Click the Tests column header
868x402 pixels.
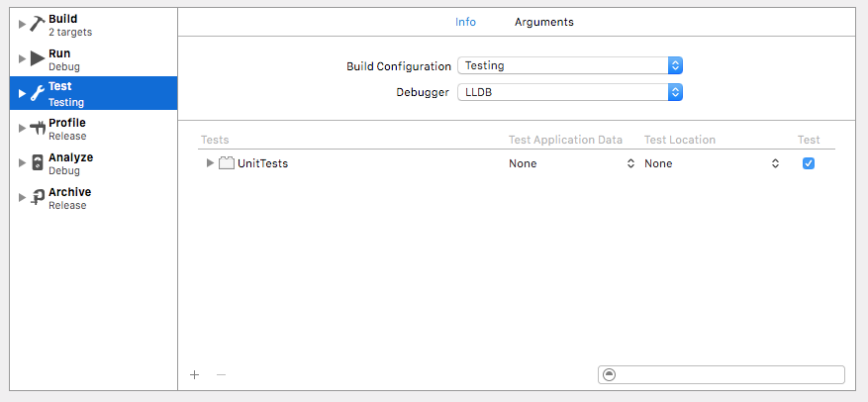pos(215,140)
